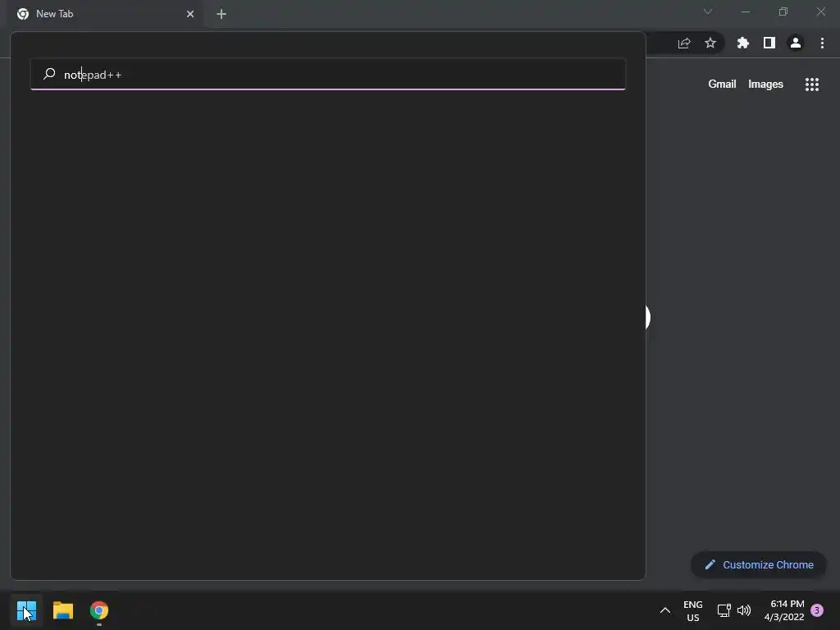Click the Customize Chrome button

click(759, 564)
